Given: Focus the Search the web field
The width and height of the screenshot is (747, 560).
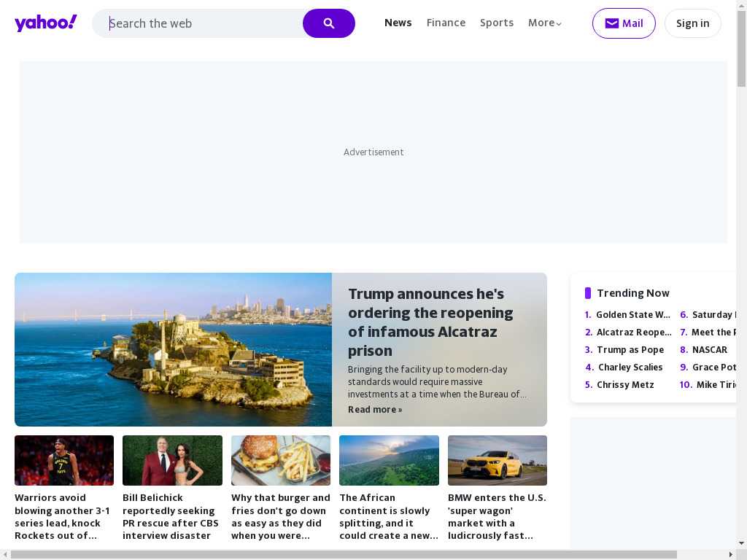Looking at the screenshot, I should pos(198,23).
